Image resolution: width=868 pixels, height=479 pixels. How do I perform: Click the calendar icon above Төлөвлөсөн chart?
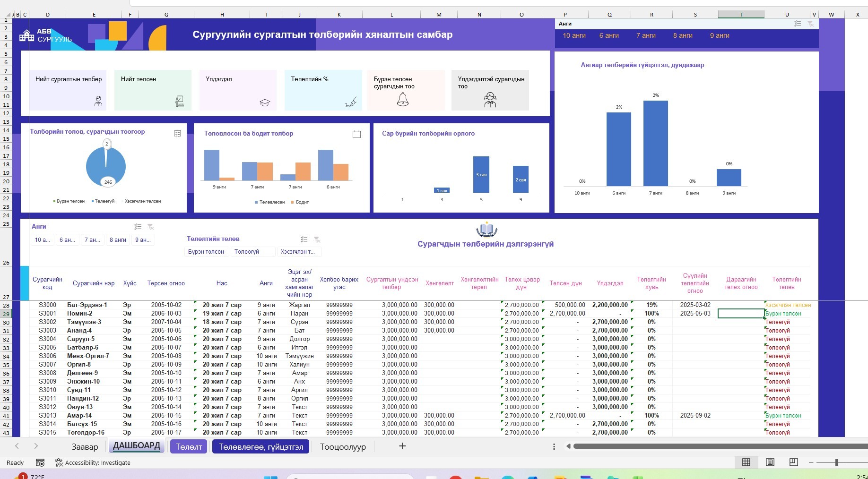coord(357,134)
